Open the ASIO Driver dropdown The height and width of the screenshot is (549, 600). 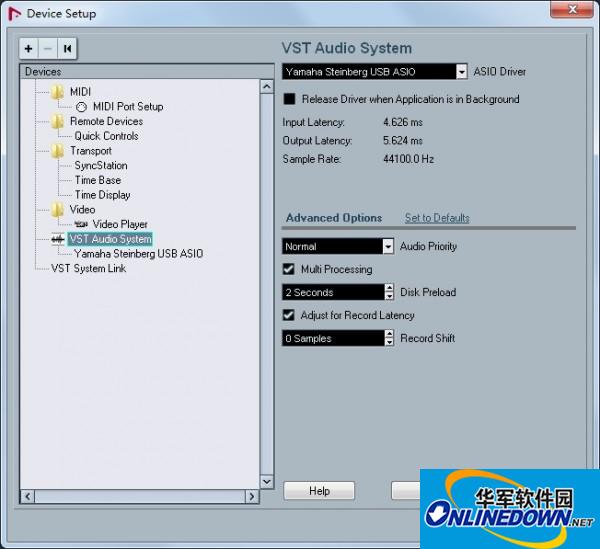(462, 72)
